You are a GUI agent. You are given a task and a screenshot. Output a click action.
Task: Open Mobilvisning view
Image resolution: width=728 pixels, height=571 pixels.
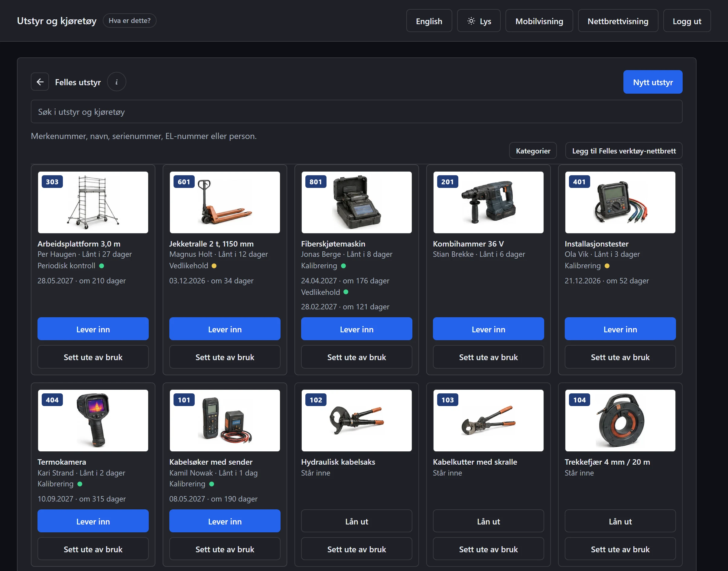[539, 21]
